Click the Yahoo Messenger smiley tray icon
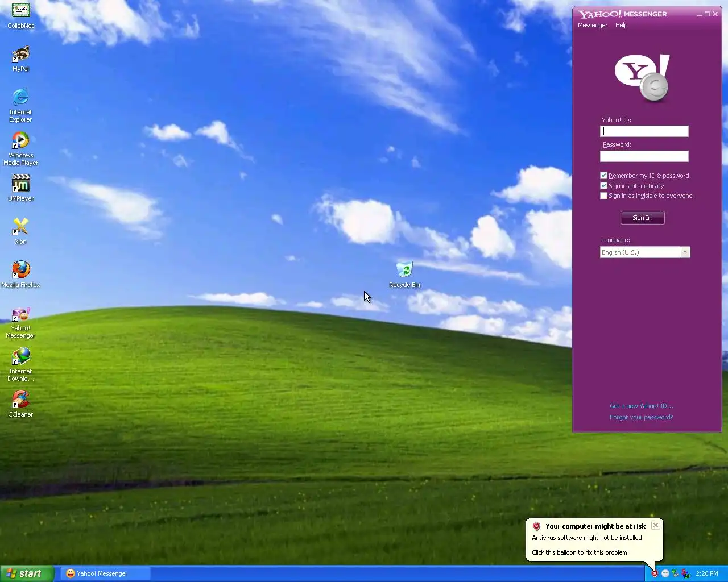This screenshot has height=582, width=728. click(665, 573)
